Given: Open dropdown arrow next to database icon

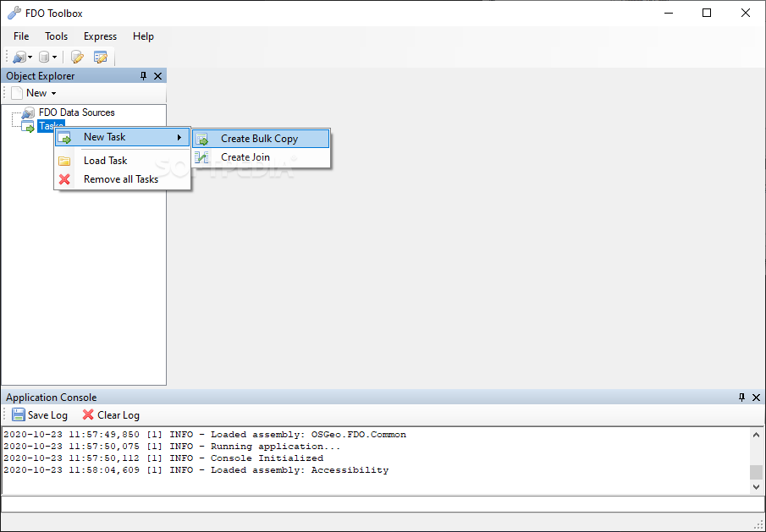Looking at the screenshot, I should pyautogui.click(x=54, y=58).
